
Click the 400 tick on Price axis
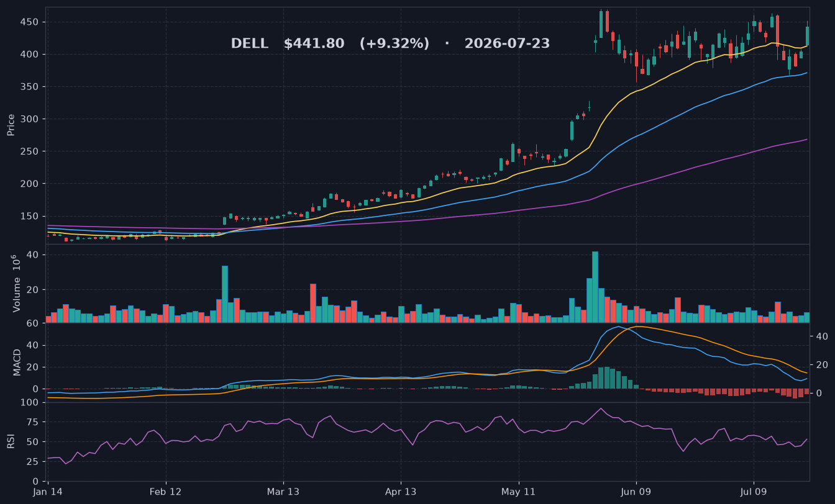(x=30, y=55)
